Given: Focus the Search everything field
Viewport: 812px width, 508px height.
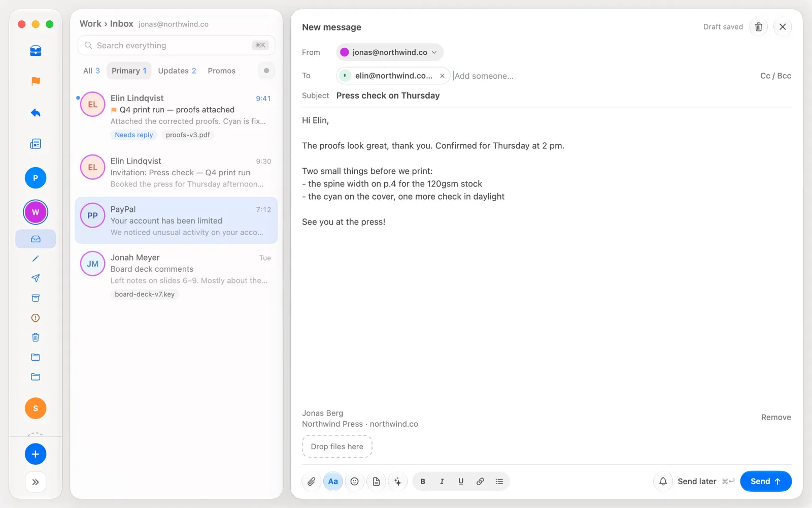Looking at the screenshot, I should coord(176,45).
